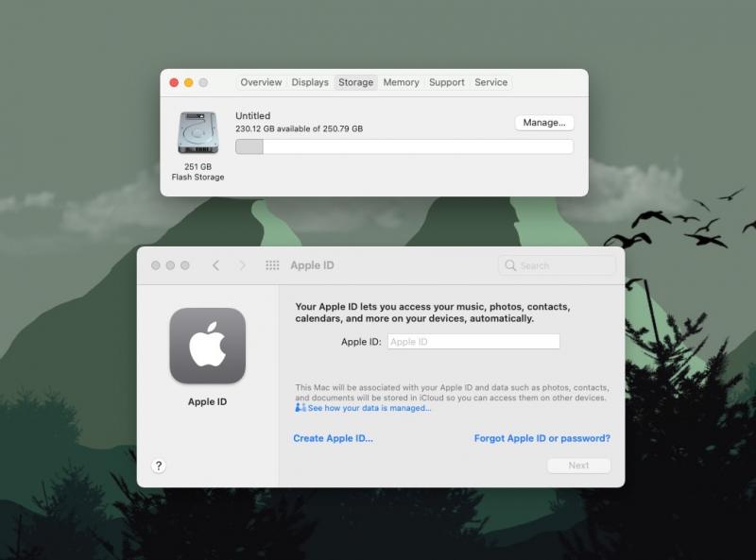Click 'Forgot Apple ID or password?' link
Image resolution: width=756 pixels, height=560 pixels.
point(541,438)
